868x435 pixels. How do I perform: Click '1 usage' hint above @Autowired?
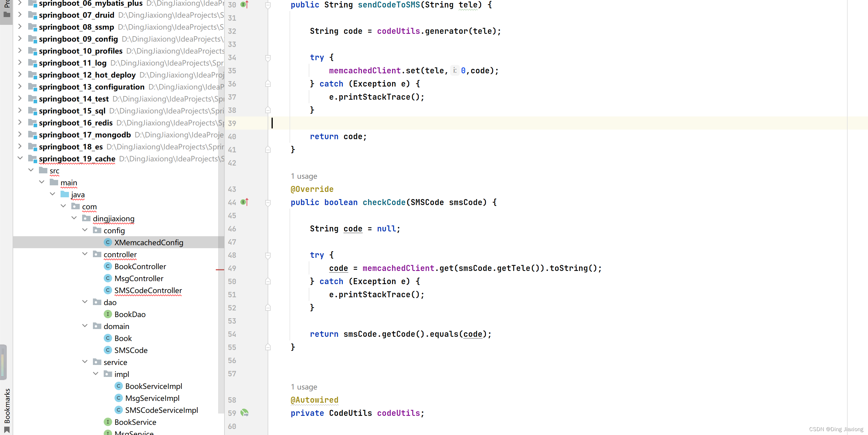304,387
